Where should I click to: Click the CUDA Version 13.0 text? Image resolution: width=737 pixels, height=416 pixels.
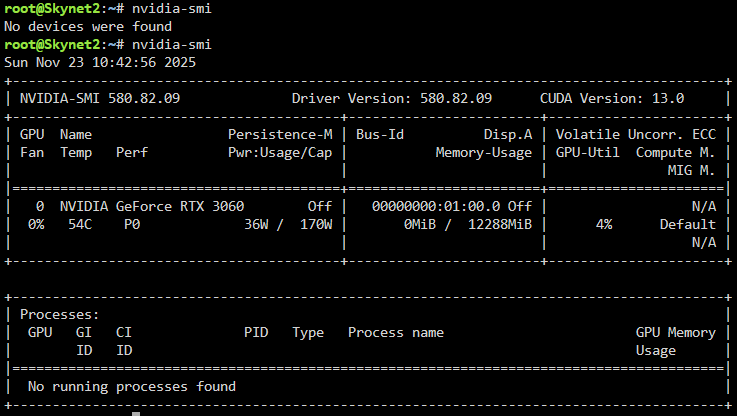click(x=612, y=98)
